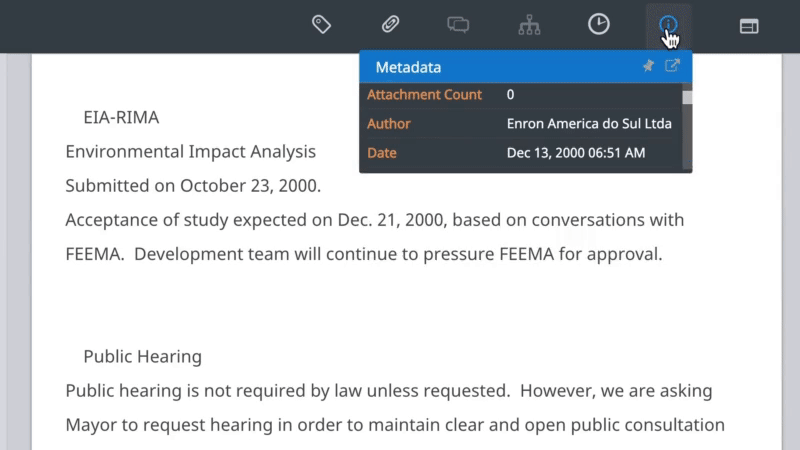Pop out Metadata into new window

672,65
